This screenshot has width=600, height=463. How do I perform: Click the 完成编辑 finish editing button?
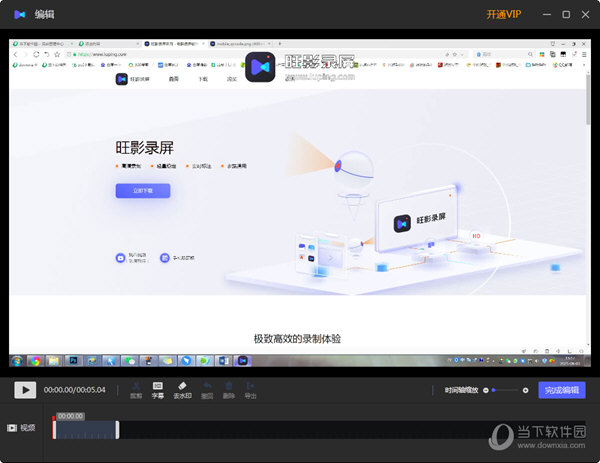[562, 390]
